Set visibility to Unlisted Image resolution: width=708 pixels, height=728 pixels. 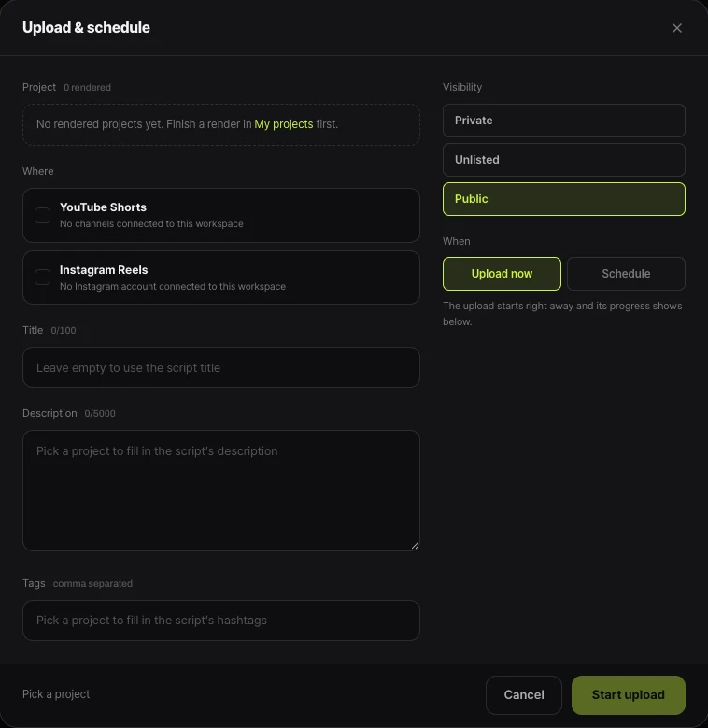point(564,160)
